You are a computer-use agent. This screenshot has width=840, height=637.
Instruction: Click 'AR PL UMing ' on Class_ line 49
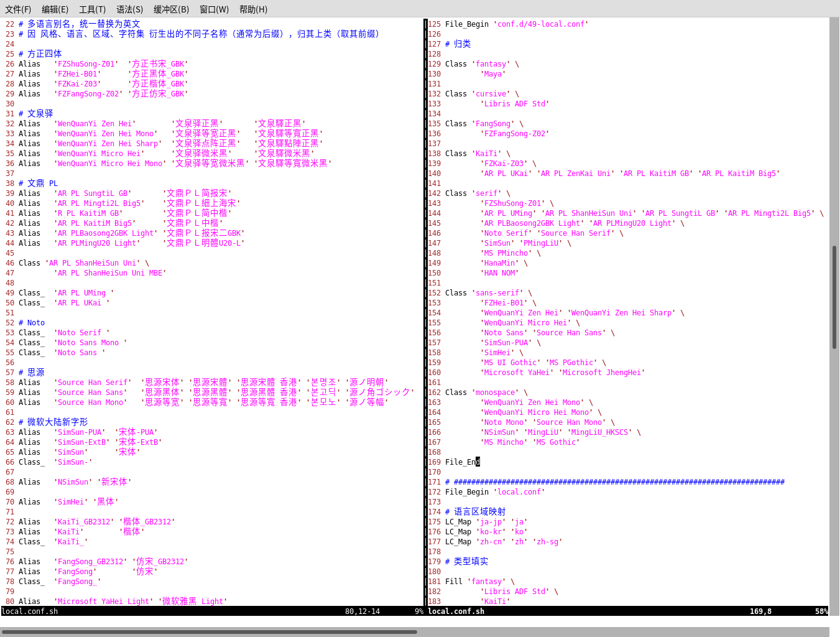[x=84, y=293]
